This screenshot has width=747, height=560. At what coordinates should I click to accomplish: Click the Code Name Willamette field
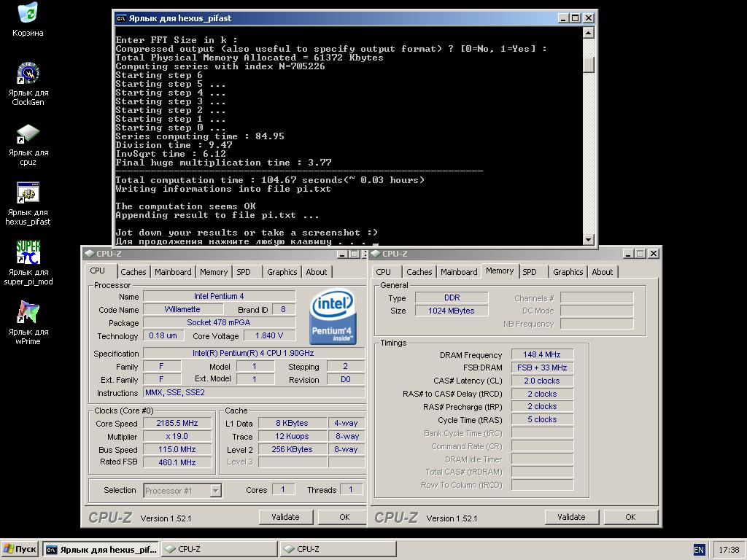pos(182,309)
